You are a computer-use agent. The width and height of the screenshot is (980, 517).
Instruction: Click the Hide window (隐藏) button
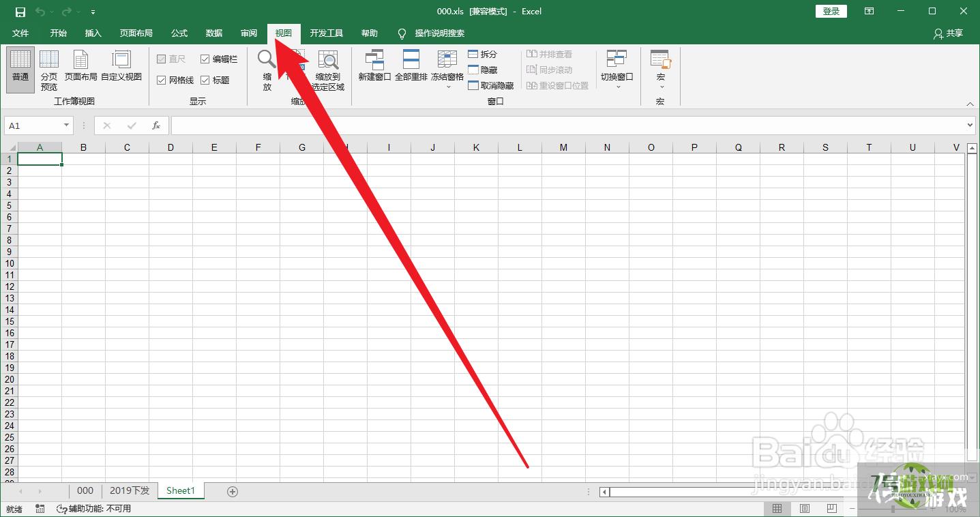pos(483,70)
